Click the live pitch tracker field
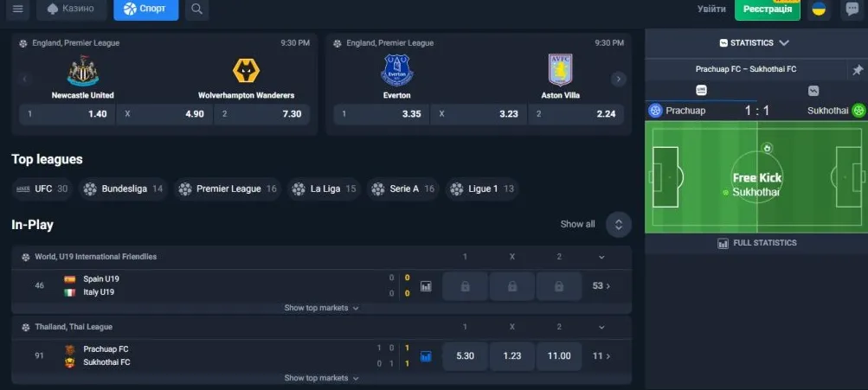Viewport: 868px width, 390px height. point(756,177)
